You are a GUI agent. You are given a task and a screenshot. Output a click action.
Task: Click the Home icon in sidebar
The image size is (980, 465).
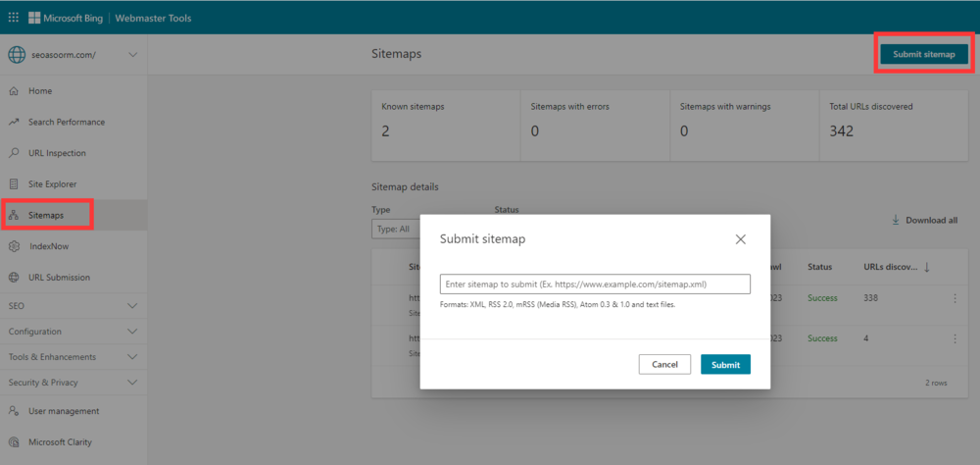click(14, 91)
